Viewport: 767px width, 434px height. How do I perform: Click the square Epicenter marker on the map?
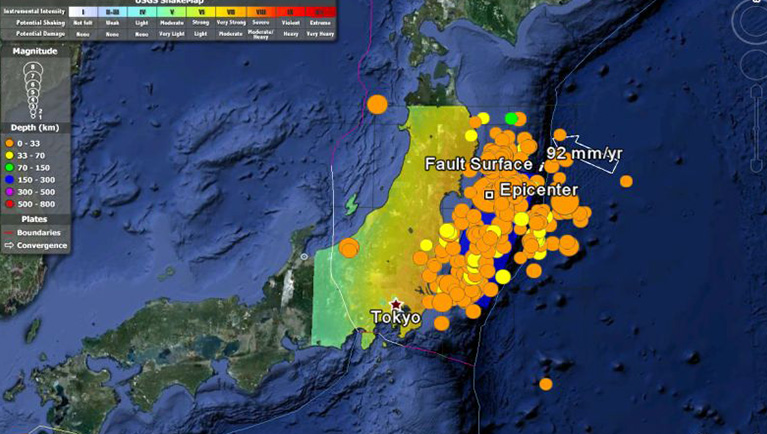[489, 194]
